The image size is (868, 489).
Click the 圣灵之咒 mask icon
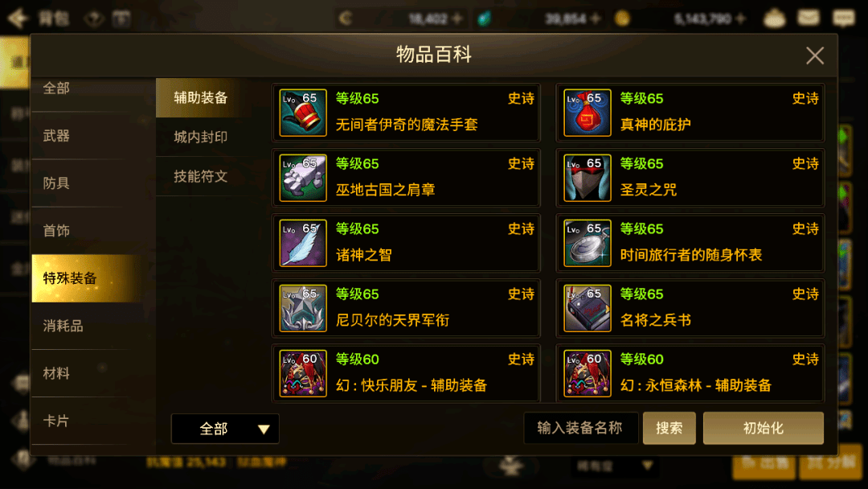pyautogui.click(x=587, y=178)
